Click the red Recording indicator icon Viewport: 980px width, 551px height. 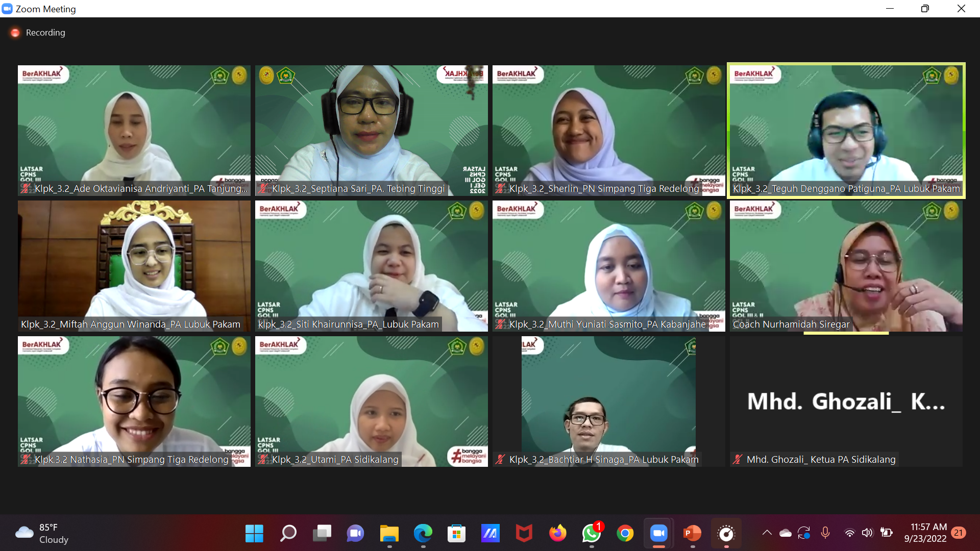pyautogui.click(x=15, y=33)
